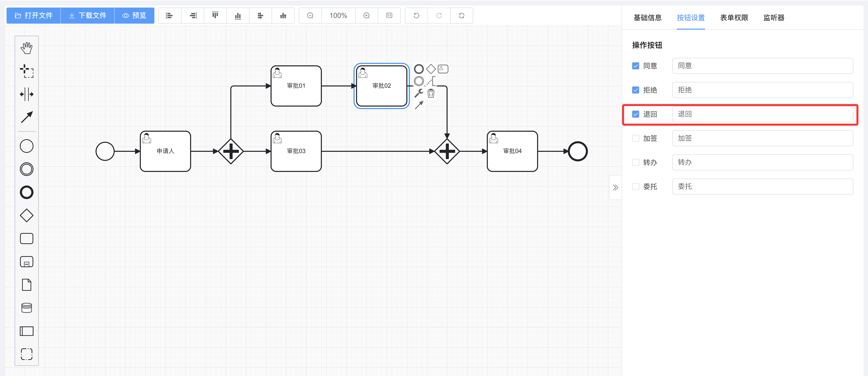Select the hand tool in palette
Image resolution: width=868 pixels, height=376 pixels.
click(x=27, y=48)
